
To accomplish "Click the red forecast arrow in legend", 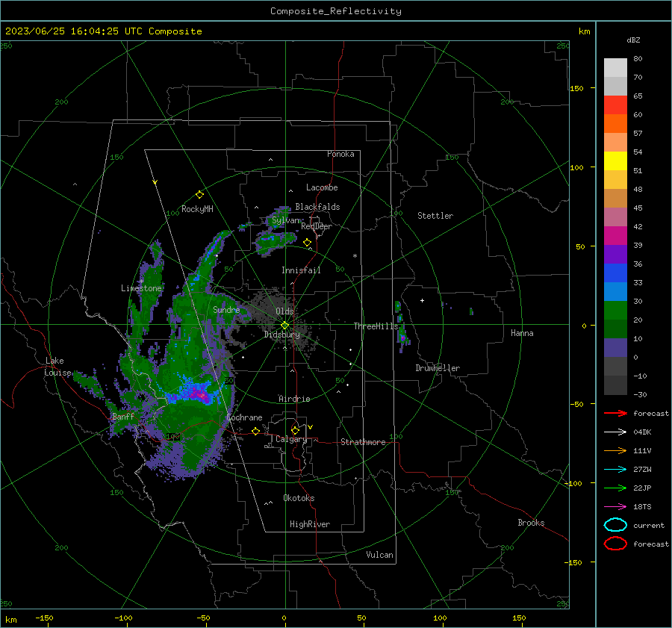I will [x=615, y=413].
